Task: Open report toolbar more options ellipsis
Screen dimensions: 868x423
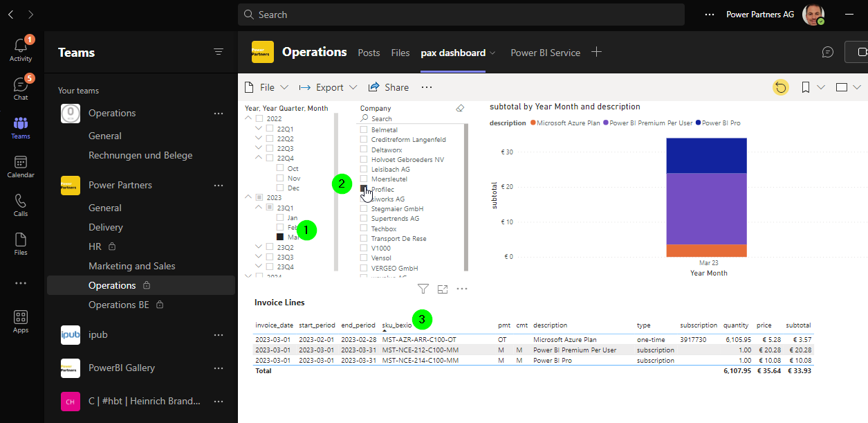Action: coord(427,87)
